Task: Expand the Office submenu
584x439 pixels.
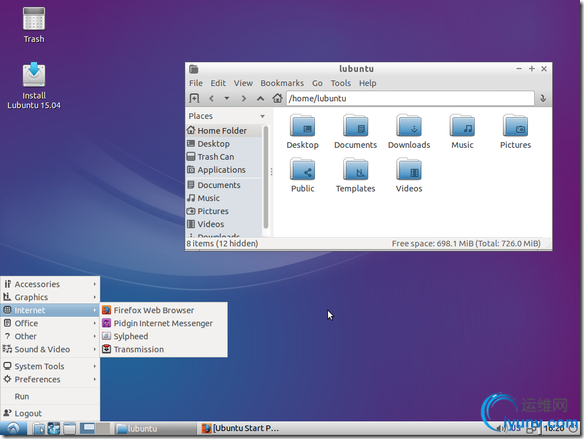Action: [50, 323]
